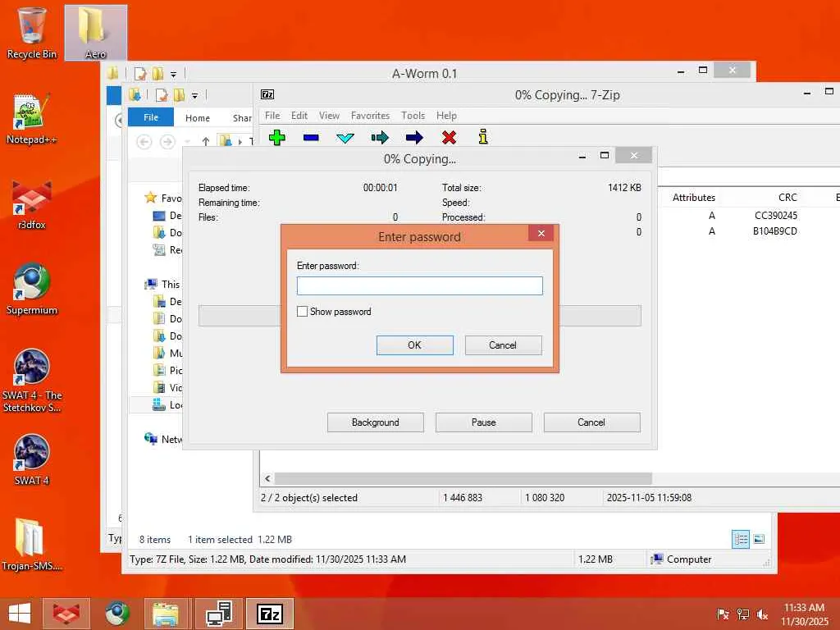Open the Favorites menu in 7-Zip
Screen dimensions: 840x630
(x=370, y=116)
